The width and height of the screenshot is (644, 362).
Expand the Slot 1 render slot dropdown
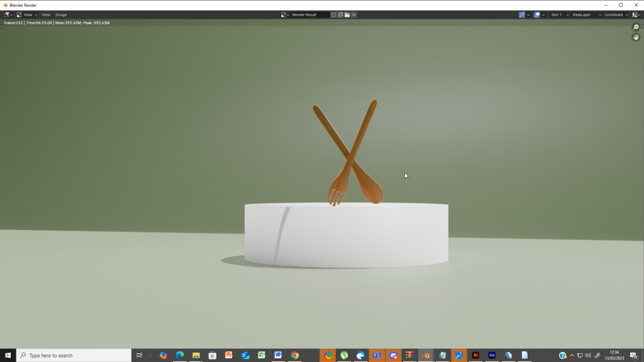click(x=559, y=14)
